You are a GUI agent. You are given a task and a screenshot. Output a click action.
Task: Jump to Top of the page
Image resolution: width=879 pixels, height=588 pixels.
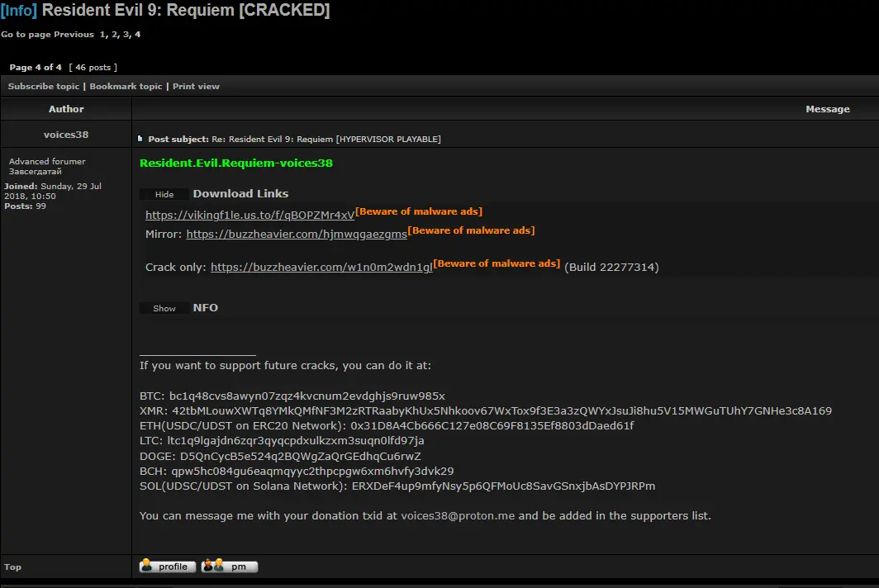[13, 567]
